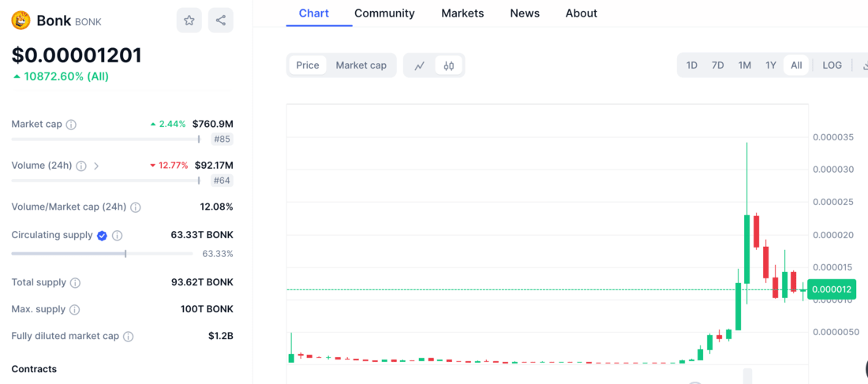Screen dimensions: 868x384
Task: Select the 1Y time range
Action: (x=771, y=65)
